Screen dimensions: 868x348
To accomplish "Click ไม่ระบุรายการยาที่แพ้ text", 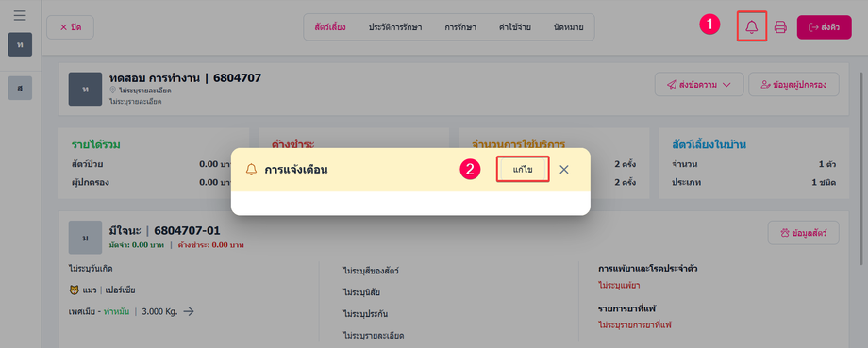I will (x=634, y=324).
